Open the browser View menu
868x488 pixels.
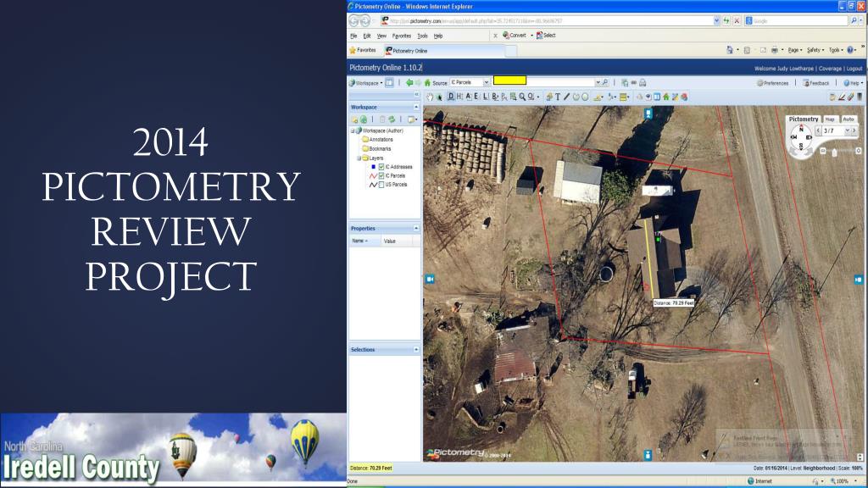pyautogui.click(x=381, y=36)
